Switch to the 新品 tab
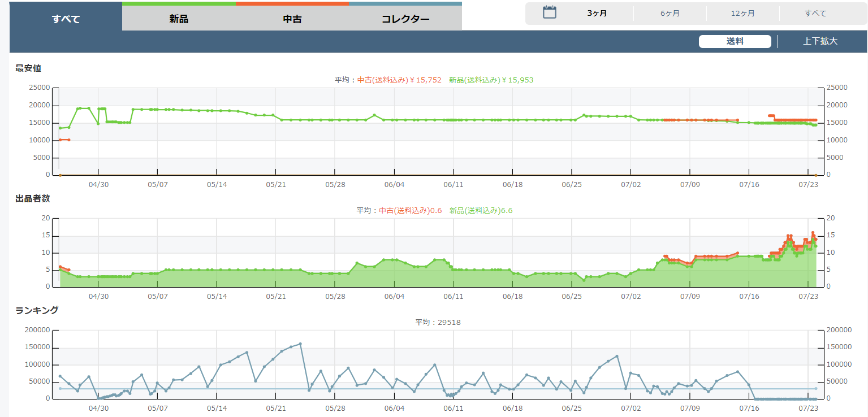 tap(179, 19)
